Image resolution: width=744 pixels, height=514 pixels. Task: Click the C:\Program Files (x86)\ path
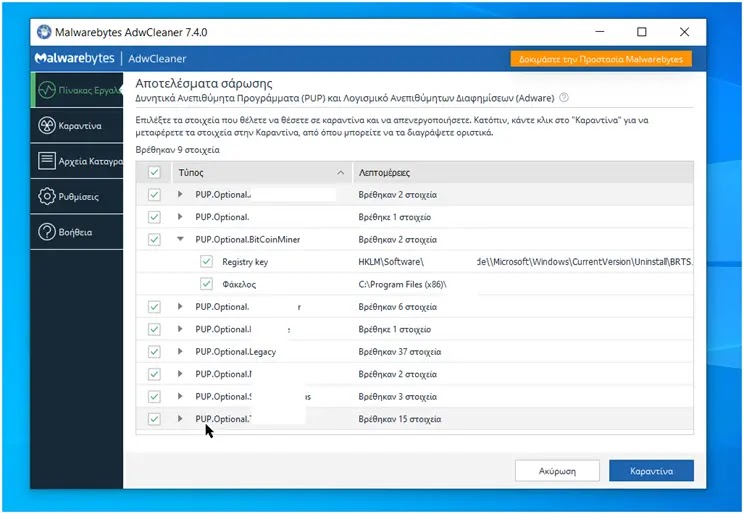click(402, 284)
